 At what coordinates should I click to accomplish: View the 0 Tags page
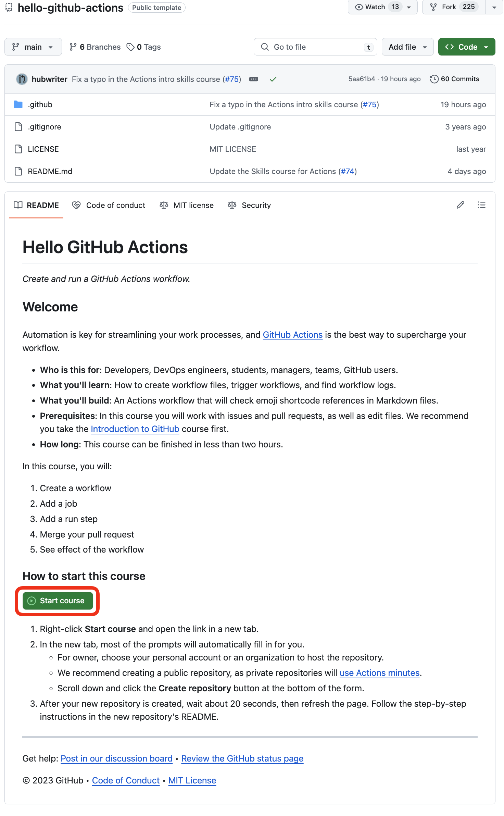pyautogui.click(x=144, y=47)
